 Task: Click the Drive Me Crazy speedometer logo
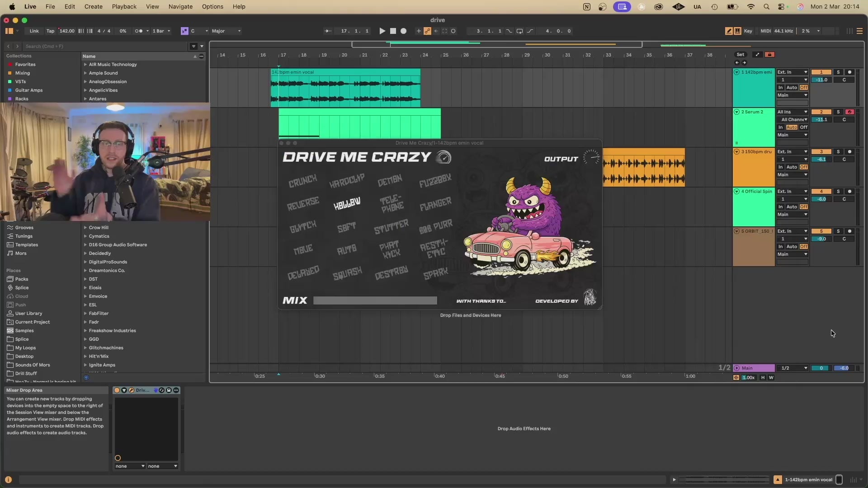pos(443,157)
